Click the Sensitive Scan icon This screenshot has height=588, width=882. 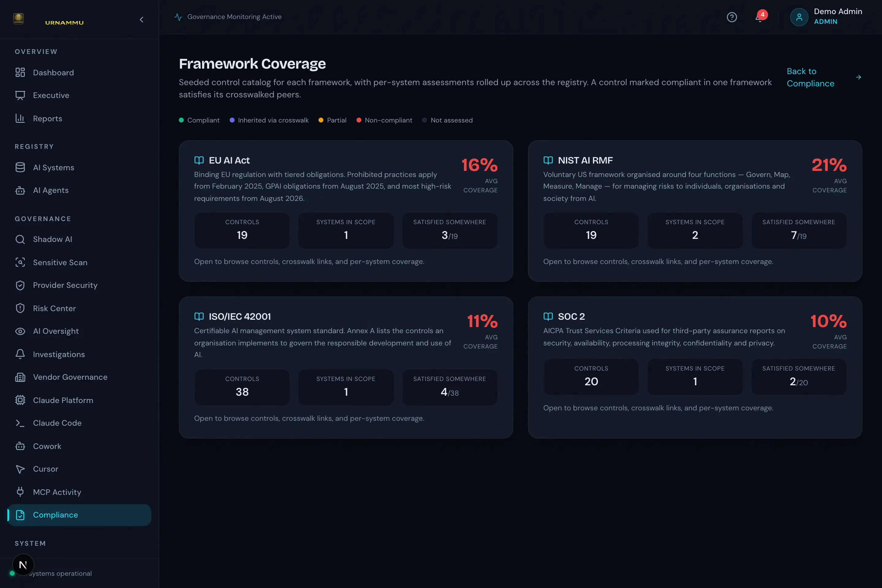click(x=20, y=262)
